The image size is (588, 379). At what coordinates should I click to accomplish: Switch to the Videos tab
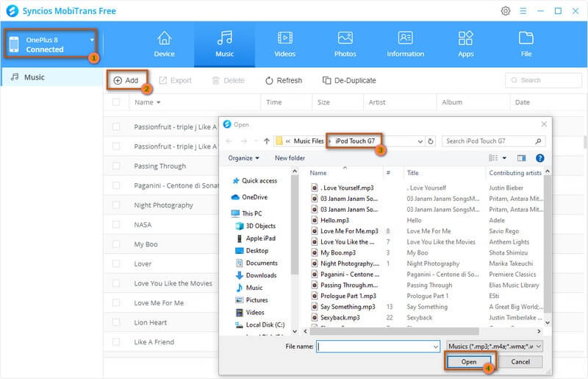tap(285, 44)
